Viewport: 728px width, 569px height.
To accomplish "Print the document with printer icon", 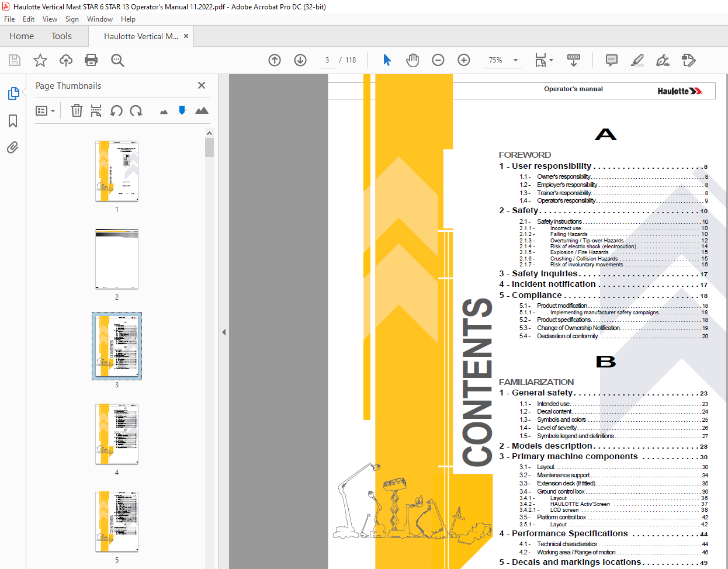I will pyautogui.click(x=91, y=60).
